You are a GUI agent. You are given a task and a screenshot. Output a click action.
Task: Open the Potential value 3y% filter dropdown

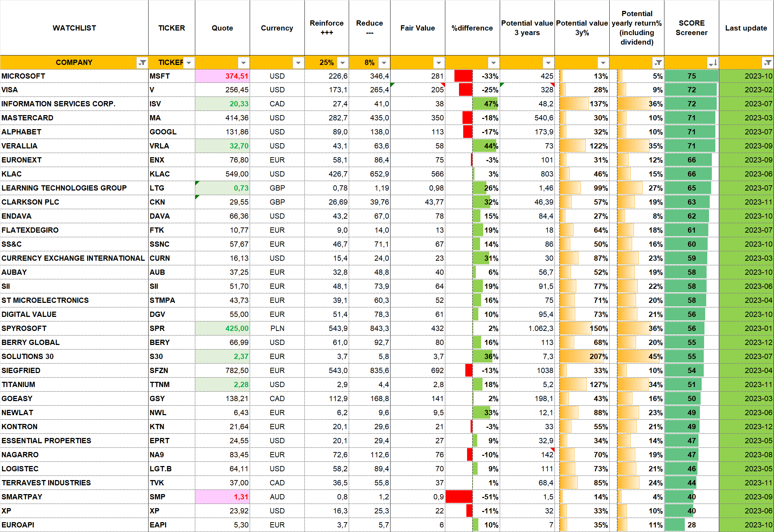(x=603, y=63)
